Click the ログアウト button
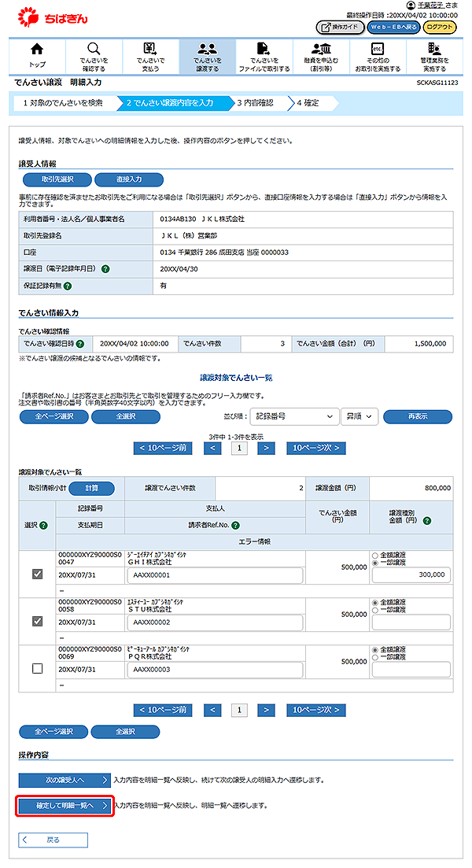 [439, 27]
